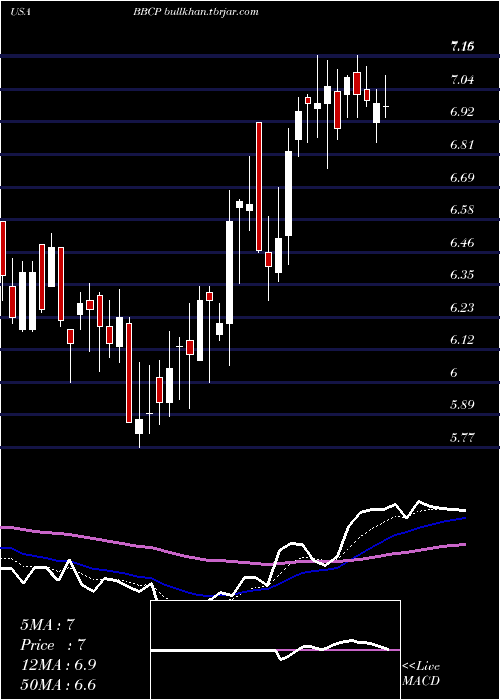Click the 5.89 price axis label
The width and height of the screenshot is (500, 700).
coord(462,405)
